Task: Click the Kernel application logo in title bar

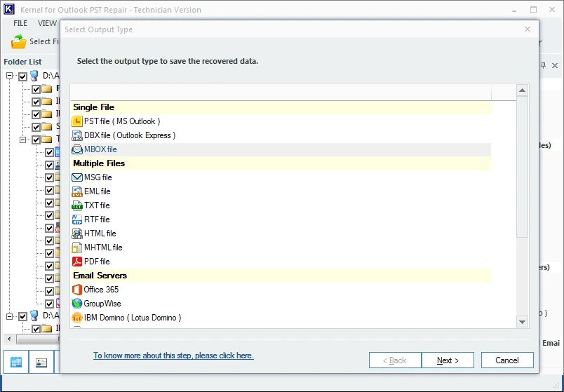Action: [9, 9]
